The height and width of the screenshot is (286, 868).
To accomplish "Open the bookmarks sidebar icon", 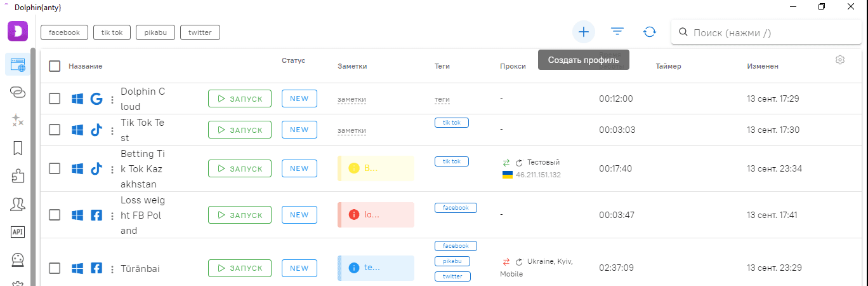I will point(18,148).
